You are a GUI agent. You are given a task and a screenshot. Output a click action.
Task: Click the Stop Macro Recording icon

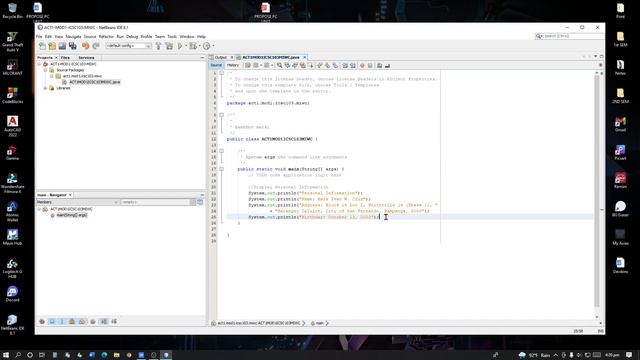[x=370, y=65]
